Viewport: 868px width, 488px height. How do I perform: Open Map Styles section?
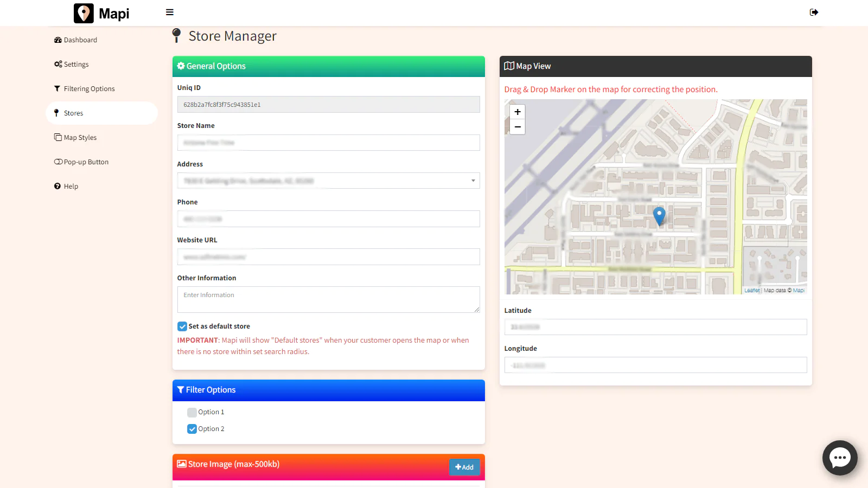(x=75, y=138)
